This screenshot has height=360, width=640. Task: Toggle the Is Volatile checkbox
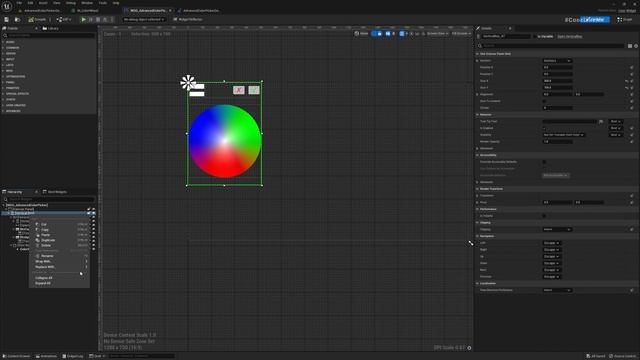point(544,216)
